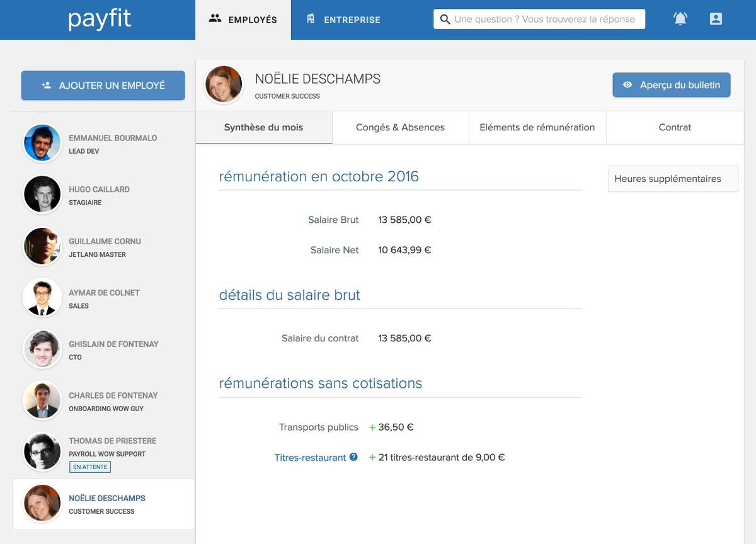The height and width of the screenshot is (544, 756).
Task: Focus the question search field
Action: (x=539, y=20)
